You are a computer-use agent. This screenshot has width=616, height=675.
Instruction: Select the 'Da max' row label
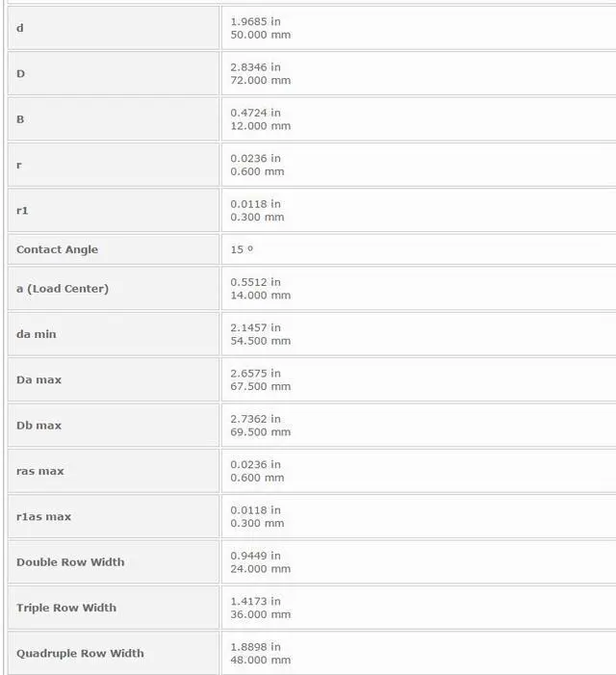pos(38,380)
